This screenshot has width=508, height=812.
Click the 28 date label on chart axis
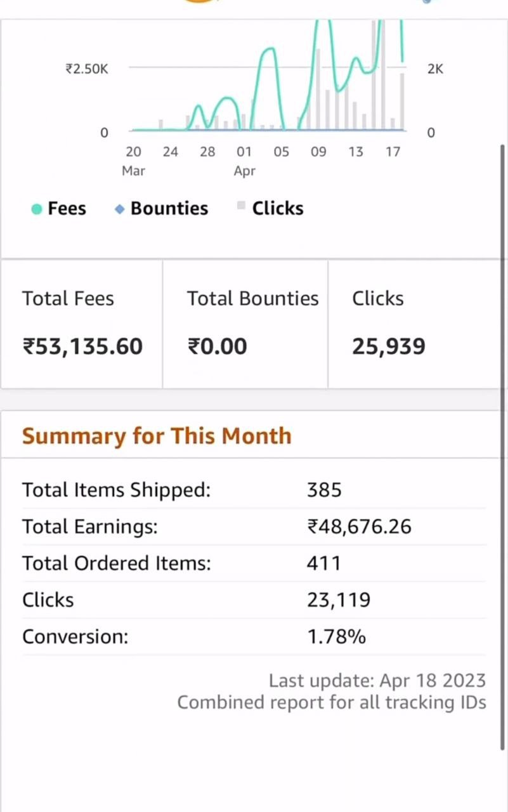pyautogui.click(x=207, y=152)
